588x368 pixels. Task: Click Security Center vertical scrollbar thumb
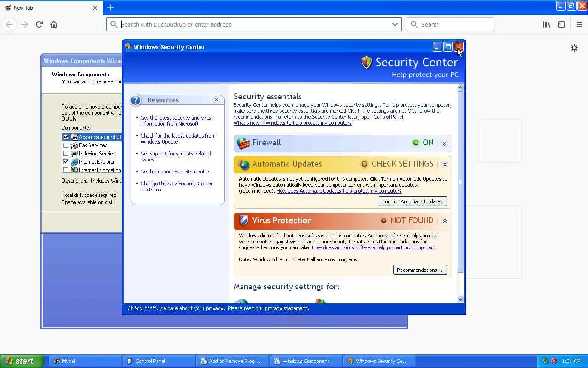click(x=461, y=182)
